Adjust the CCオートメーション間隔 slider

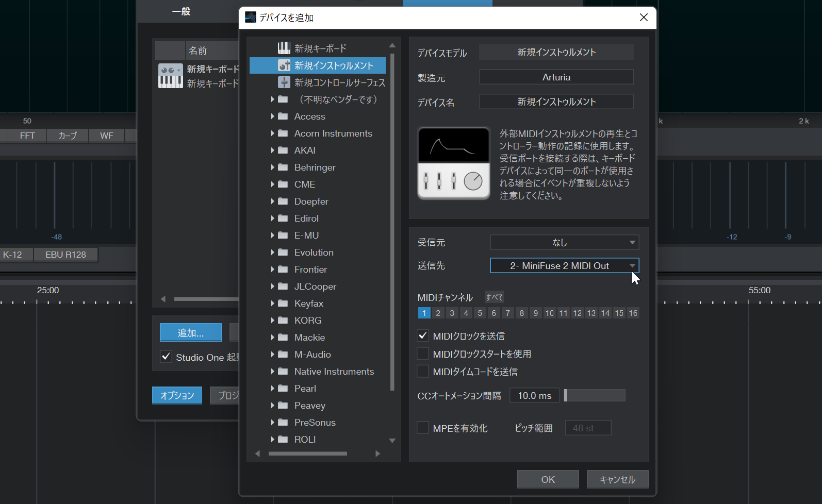coord(595,395)
